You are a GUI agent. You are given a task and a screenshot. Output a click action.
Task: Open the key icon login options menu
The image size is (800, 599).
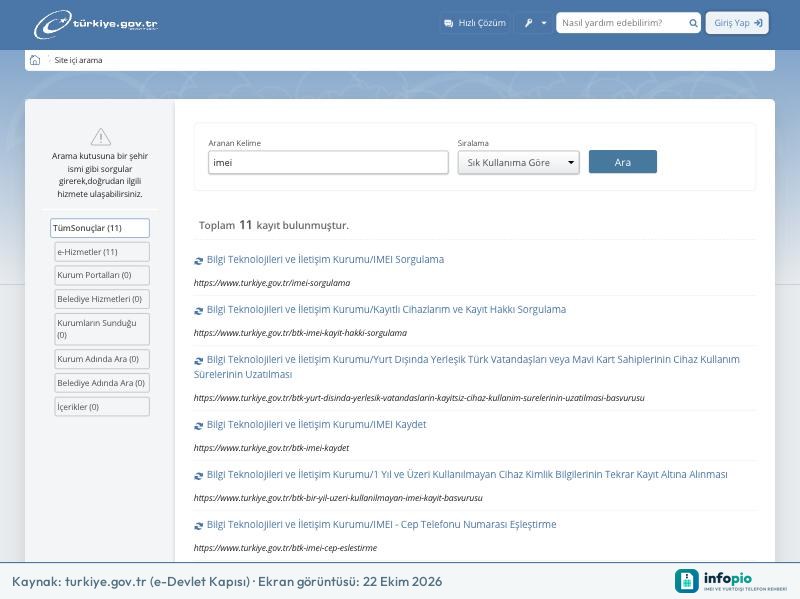click(x=535, y=23)
